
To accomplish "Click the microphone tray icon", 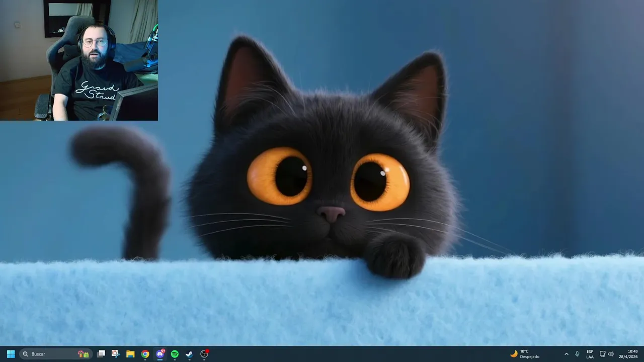I will coord(577,354).
